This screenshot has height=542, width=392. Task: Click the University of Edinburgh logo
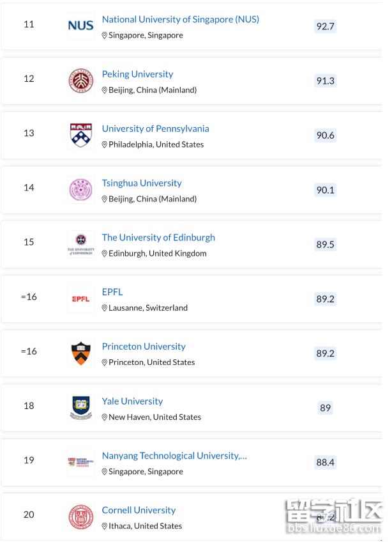pyautogui.click(x=81, y=244)
